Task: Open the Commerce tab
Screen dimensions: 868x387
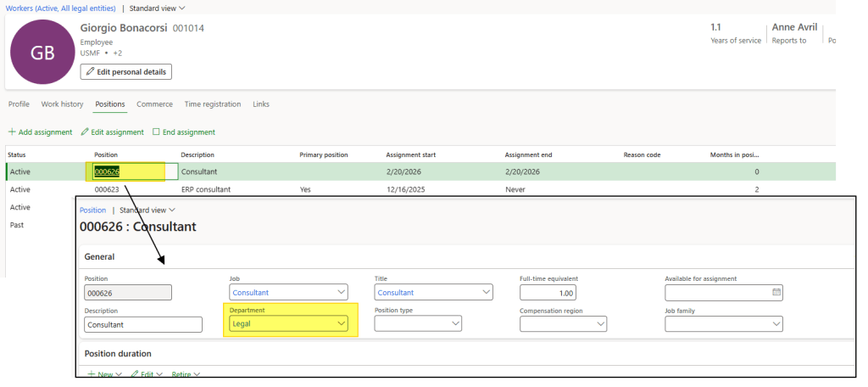Action: tap(154, 104)
